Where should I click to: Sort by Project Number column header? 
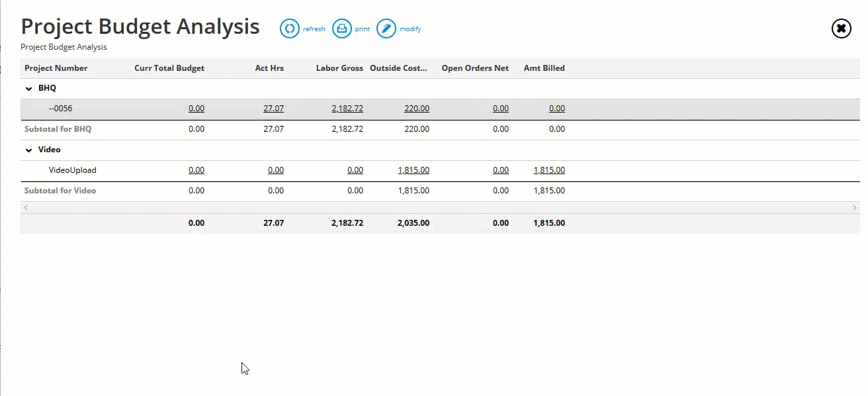tap(56, 68)
